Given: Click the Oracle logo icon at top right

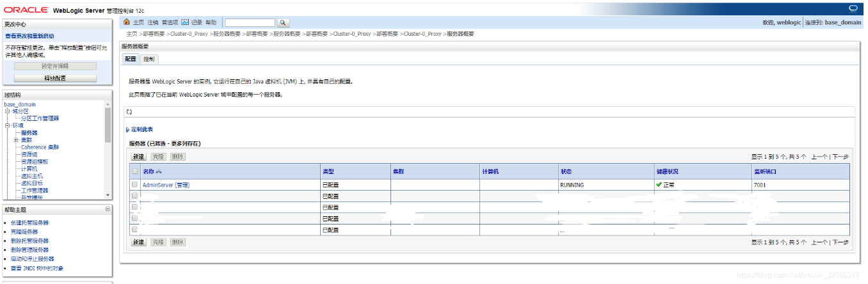Looking at the screenshot, I should pyautogui.click(x=853, y=8).
